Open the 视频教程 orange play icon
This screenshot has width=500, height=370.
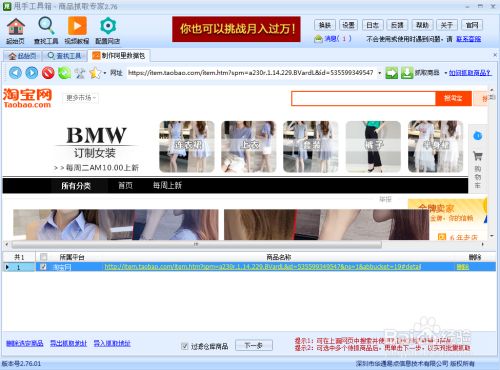77,26
